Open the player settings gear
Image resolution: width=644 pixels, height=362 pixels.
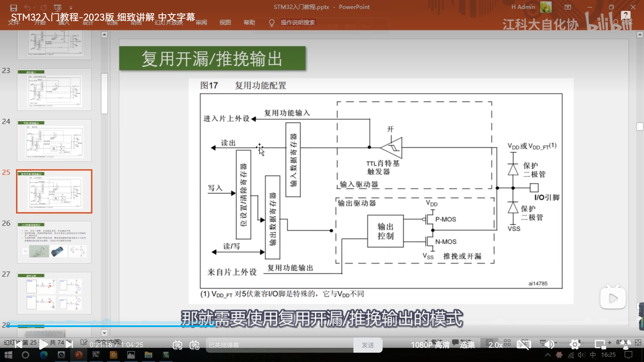(x=575, y=345)
